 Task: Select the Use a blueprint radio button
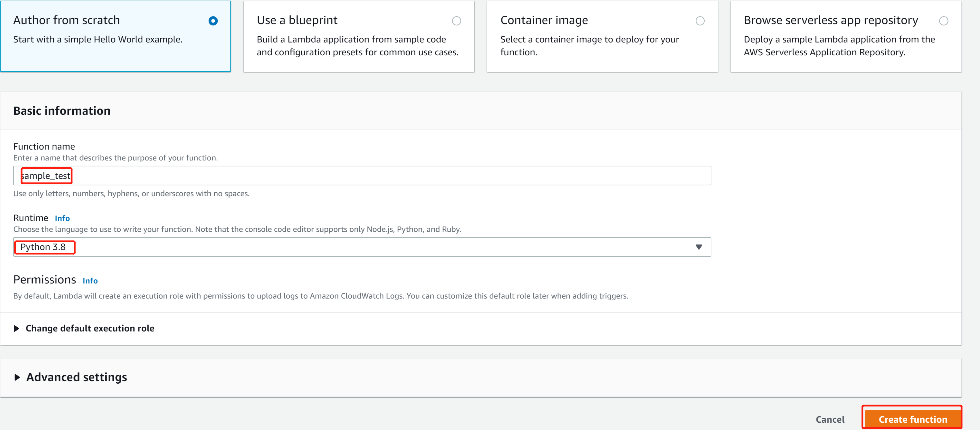pos(456,21)
